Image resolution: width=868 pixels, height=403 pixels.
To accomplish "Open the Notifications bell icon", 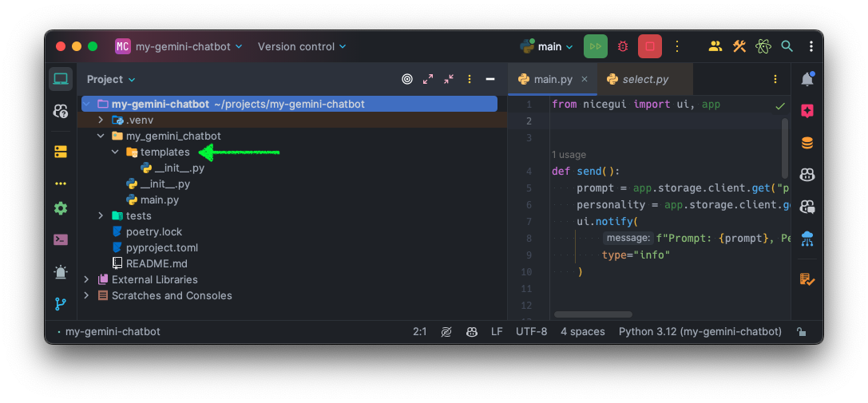I will coord(807,79).
